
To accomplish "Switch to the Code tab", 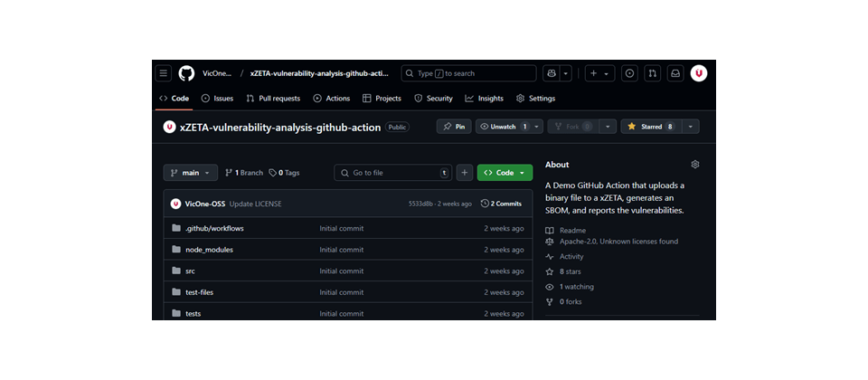I will 174,98.
